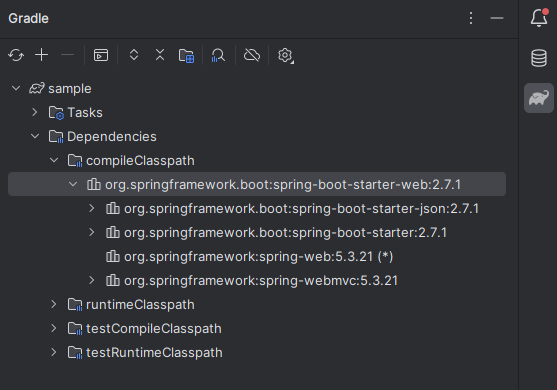Select org.springframework.boot:spring-boot-starter:2.7.1 entry
This screenshot has width=557, height=390.
(x=256, y=232)
